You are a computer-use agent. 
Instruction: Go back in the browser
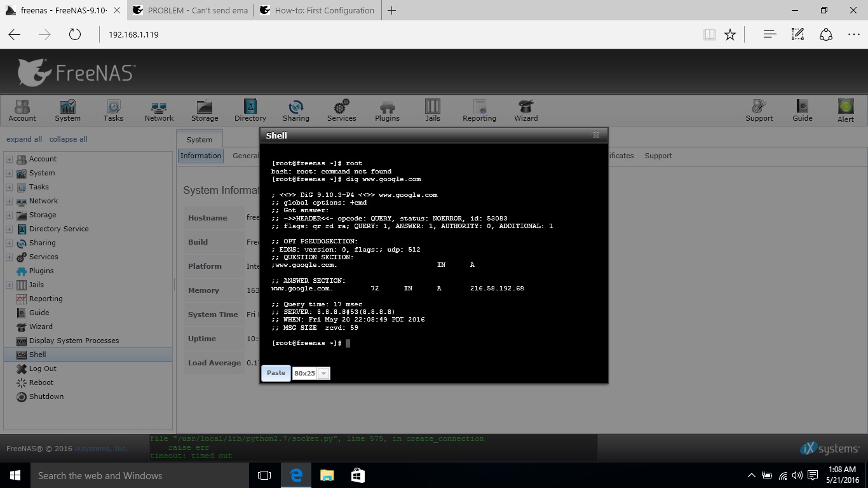click(x=14, y=34)
